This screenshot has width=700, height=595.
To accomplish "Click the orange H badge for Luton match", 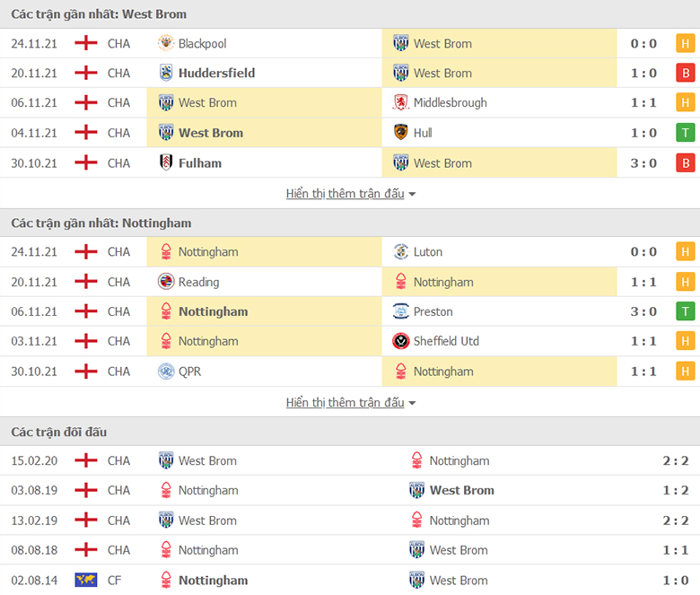I will point(686,252).
